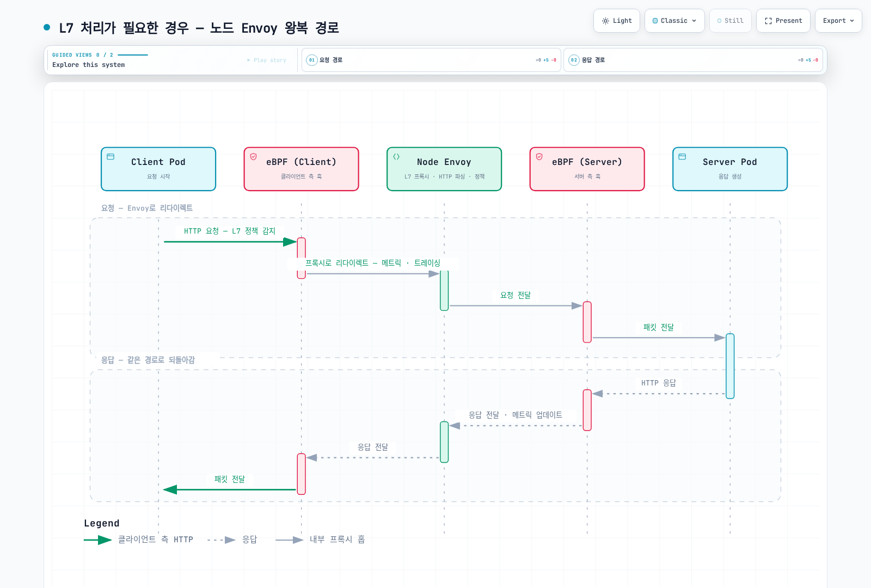Toggle the Still animation mode

point(730,21)
